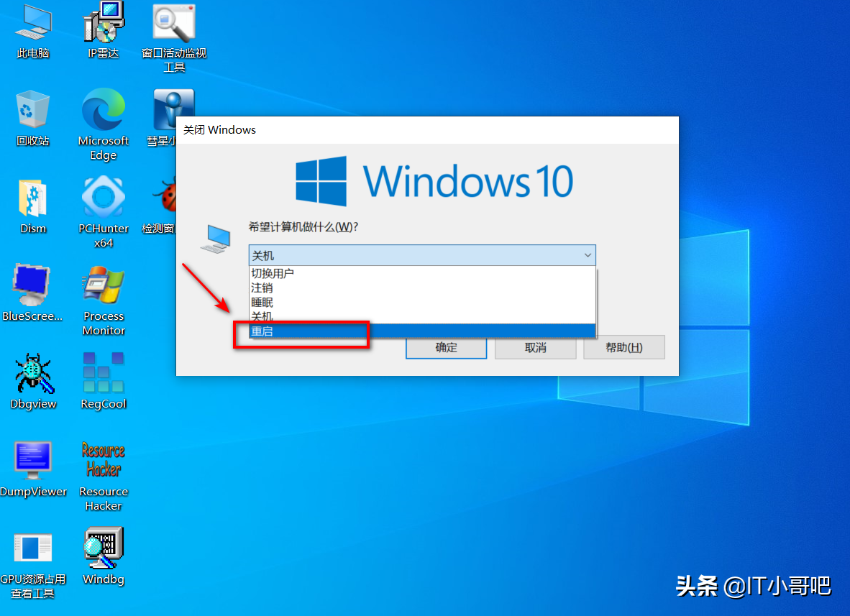Viewport: 850px width, 616px height.
Task: Choose the highlighted 重启 option
Action: click(421, 331)
